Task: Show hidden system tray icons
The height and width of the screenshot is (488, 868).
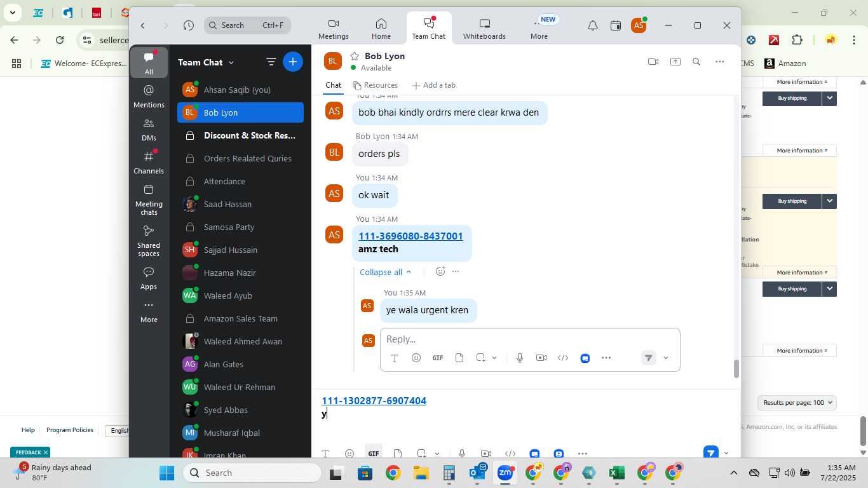Action: [733, 473]
